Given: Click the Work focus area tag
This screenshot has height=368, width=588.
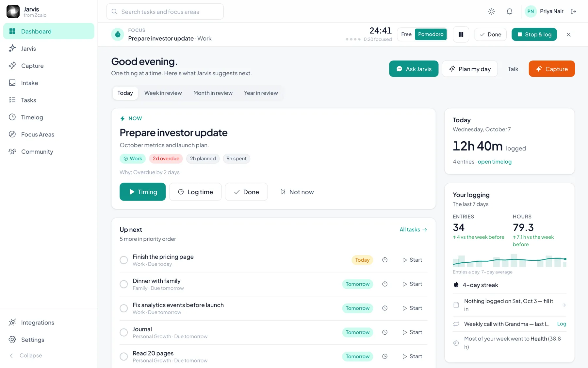Looking at the screenshot, I should [x=133, y=159].
